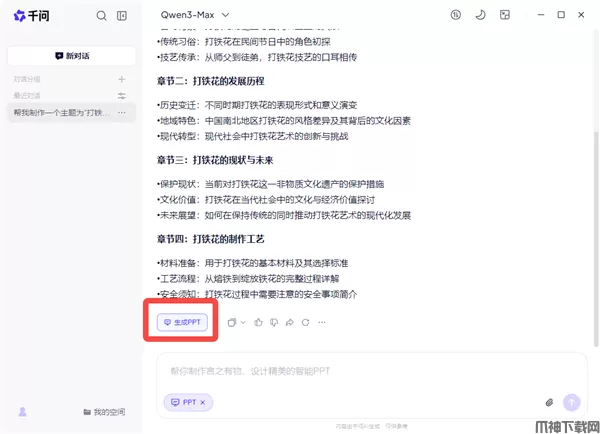Minimize the Qianwen window
This screenshot has height=434, width=600.
(541, 15)
